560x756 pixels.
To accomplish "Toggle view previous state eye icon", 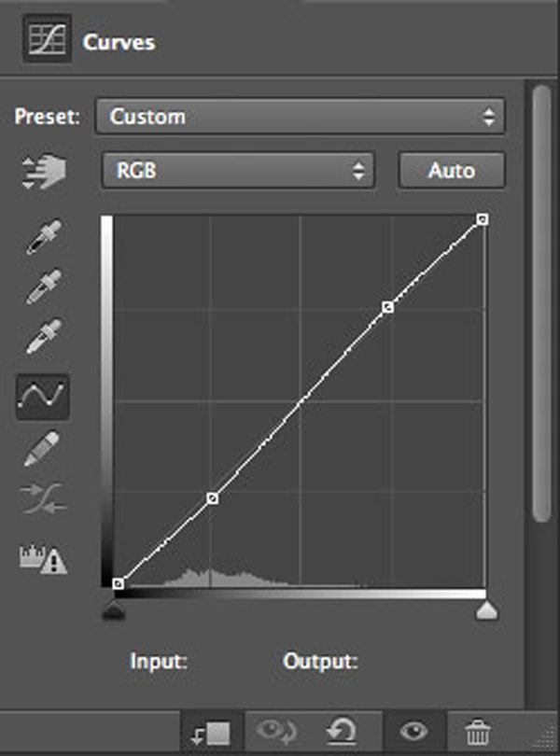I will click(x=276, y=731).
